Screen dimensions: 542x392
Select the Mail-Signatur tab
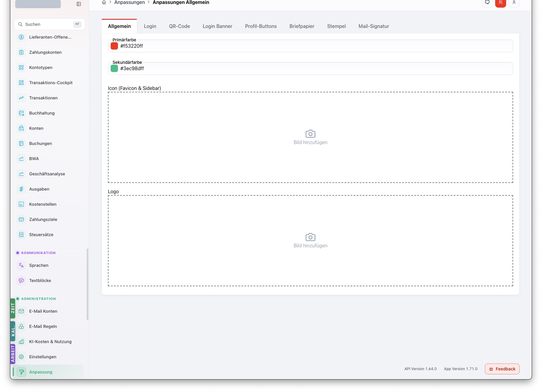coord(374,26)
